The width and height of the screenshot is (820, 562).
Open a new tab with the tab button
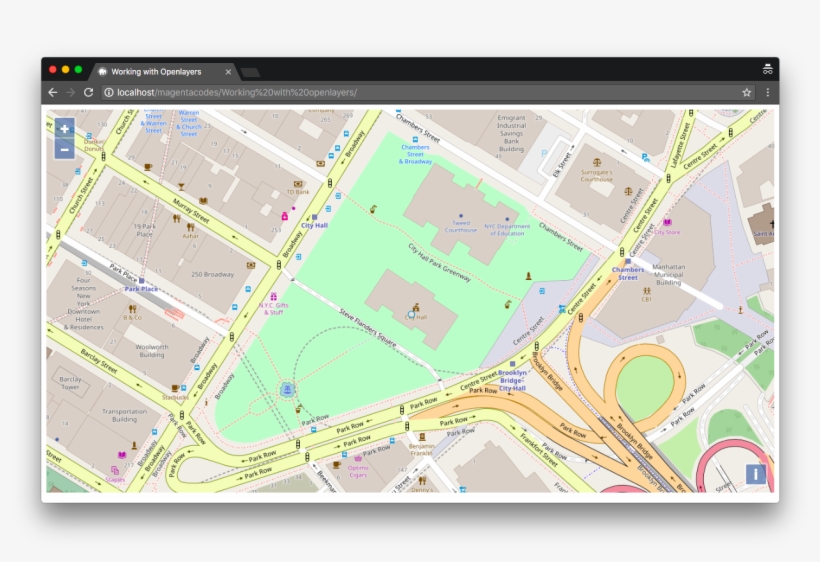(x=250, y=72)
